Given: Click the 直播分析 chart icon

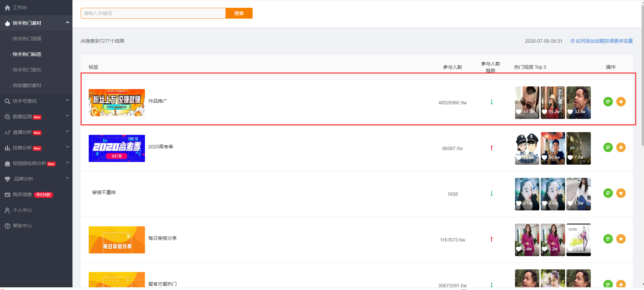Looking at the screenshot, I should click(x=7, y=132).
